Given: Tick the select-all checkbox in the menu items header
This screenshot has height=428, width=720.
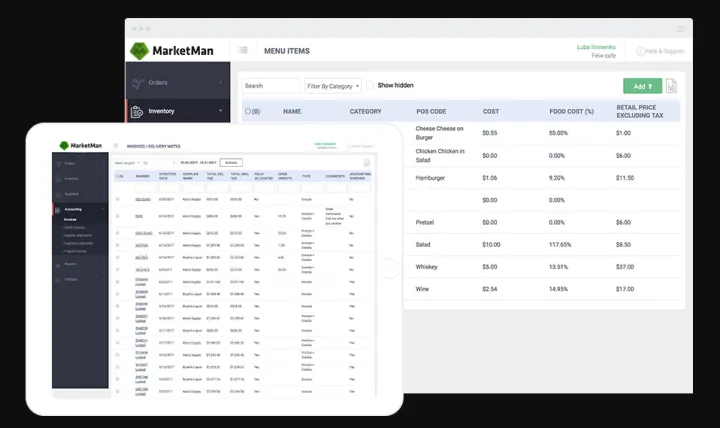Looking at the screenshot, I should point(248,111).
